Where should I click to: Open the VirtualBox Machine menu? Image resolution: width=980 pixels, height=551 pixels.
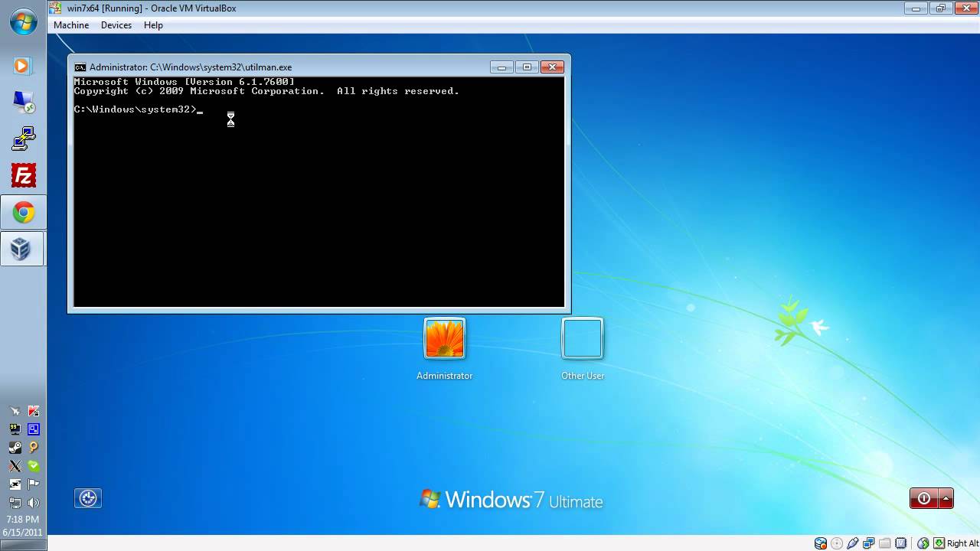(x=71, y=25)
